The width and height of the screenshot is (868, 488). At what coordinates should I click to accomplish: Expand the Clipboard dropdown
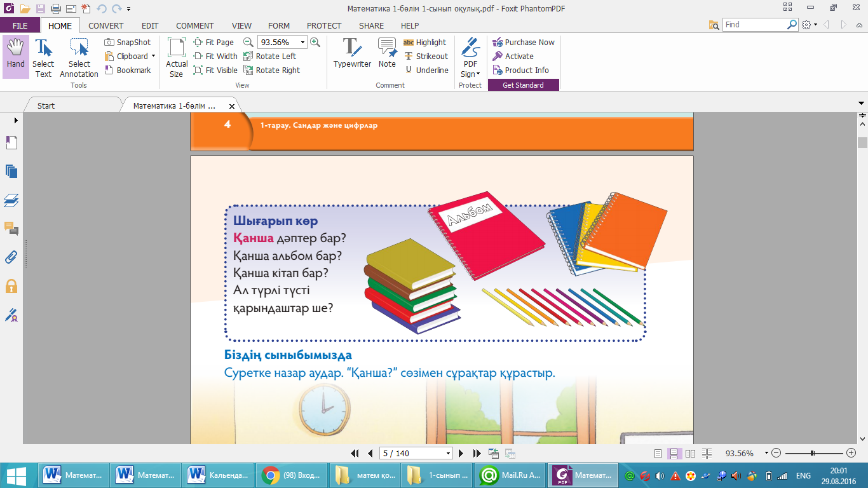(153, 57)
